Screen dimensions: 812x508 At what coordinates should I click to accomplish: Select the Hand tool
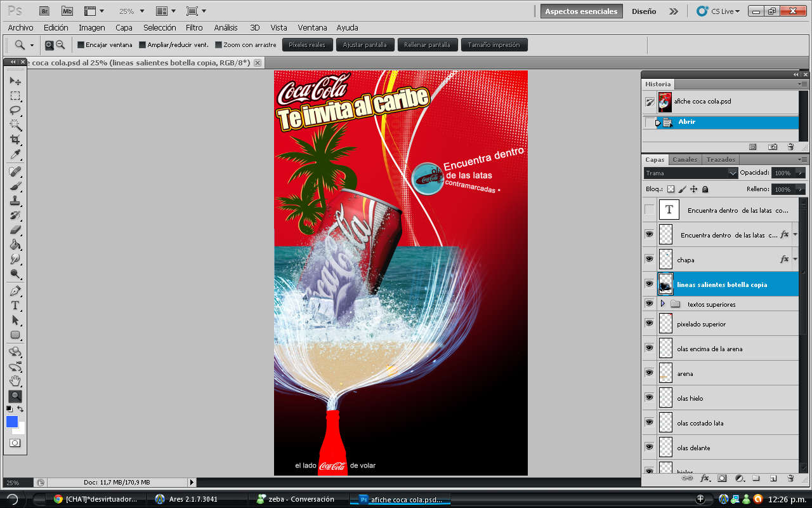pos(15,381)
